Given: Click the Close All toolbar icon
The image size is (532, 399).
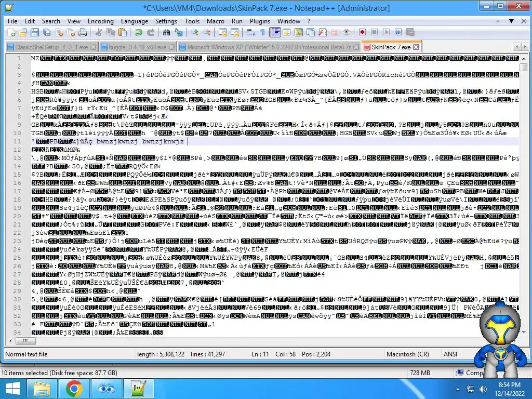Looking at the screenshot, I should [71, 32].
